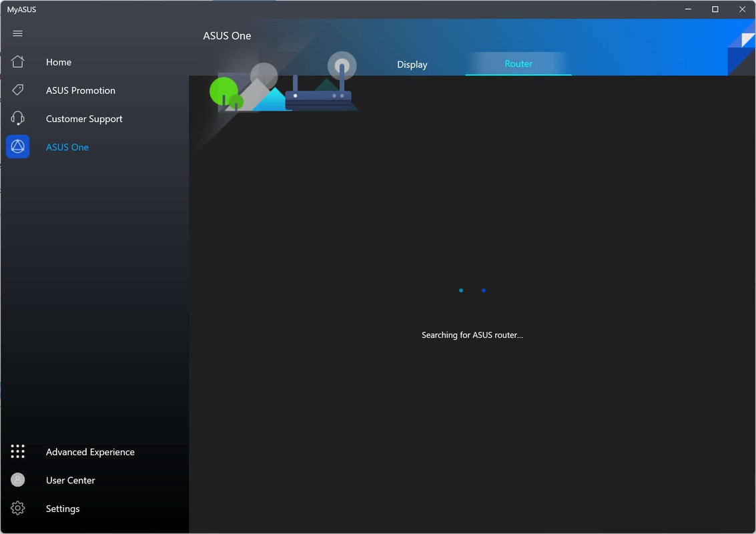The height and width of the screenshot is (534, 756).
Task: Toggle the hamburger navigation menu
Action: coord(18,33)
